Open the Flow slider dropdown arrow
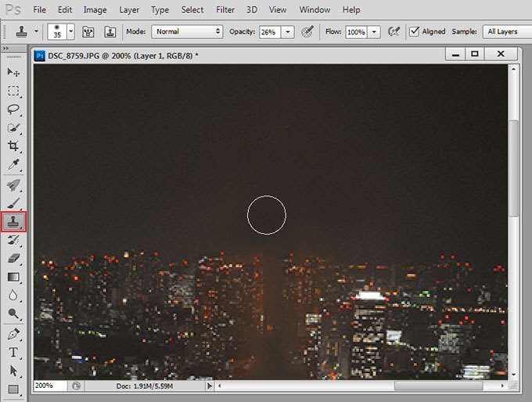The height and width of the screenshot is (402, 532). tap(374, 32)
